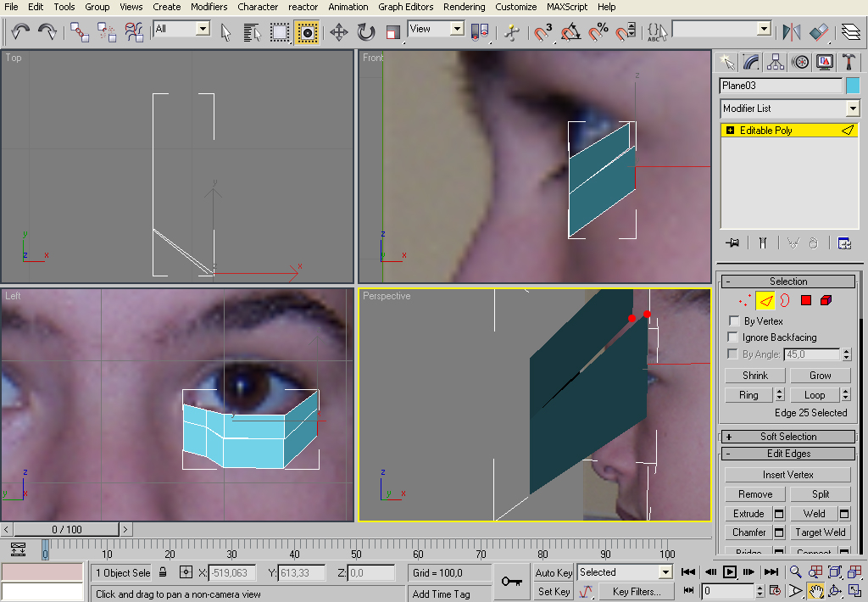Enable the By Vertex checkbox
The width and height of the screenshot is (868, 602).
click(x=734, y=321)
